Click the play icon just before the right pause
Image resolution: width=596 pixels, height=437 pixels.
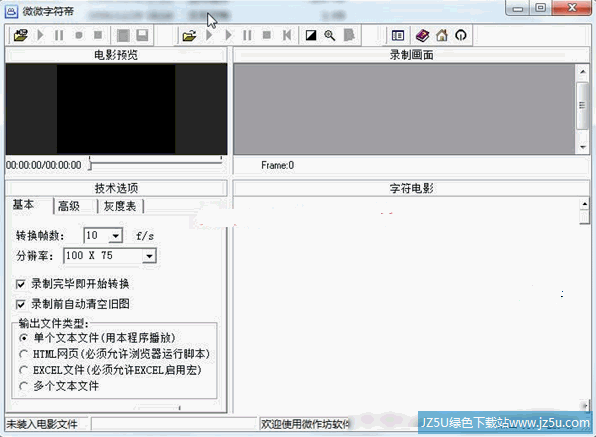tap(228, 35)
